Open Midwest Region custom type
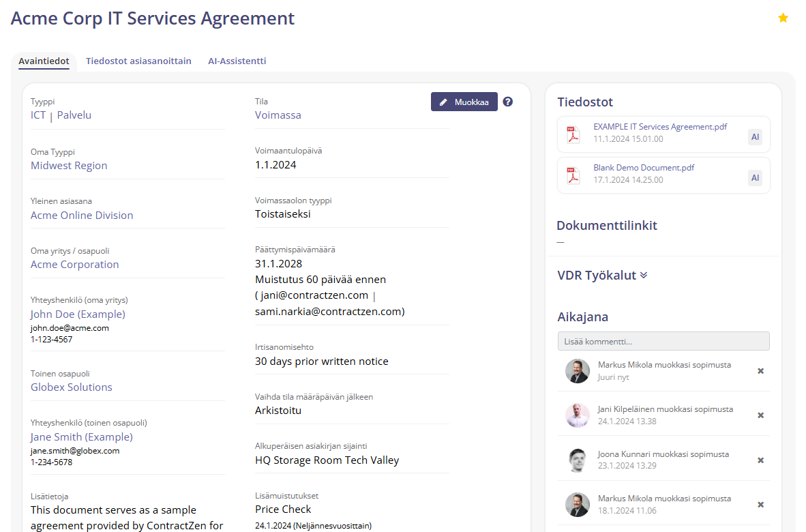The image size is (806, 532). coord(69,166)
